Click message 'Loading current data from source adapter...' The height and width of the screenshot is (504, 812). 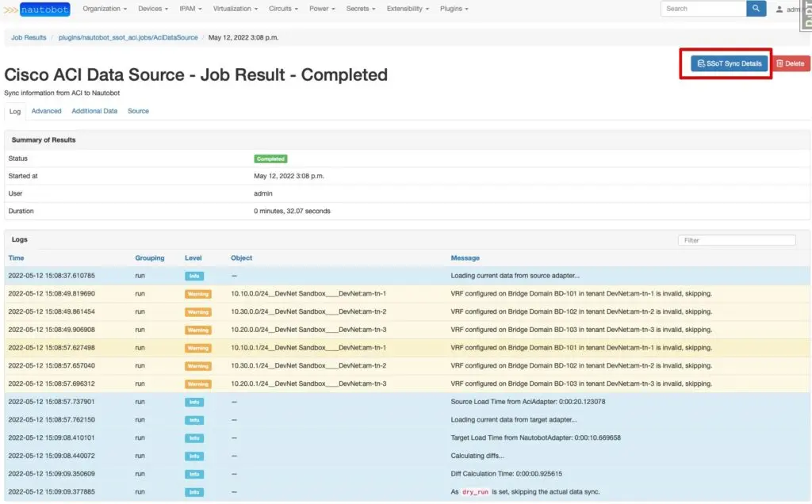pyautogui.click(x=515, y=275)
